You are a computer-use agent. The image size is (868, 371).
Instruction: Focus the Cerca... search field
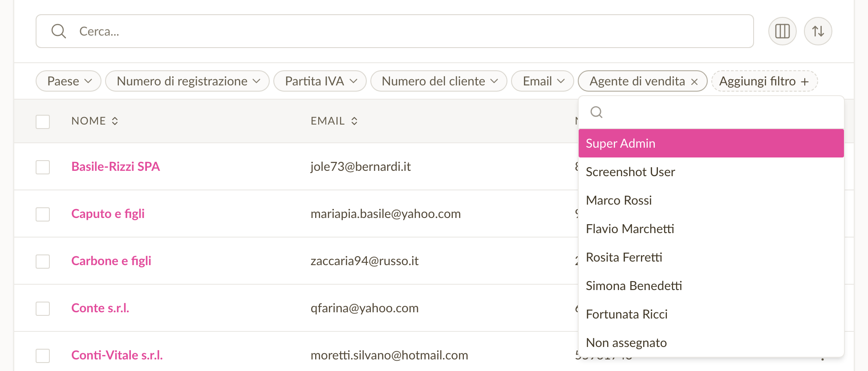tap(395, 31)
